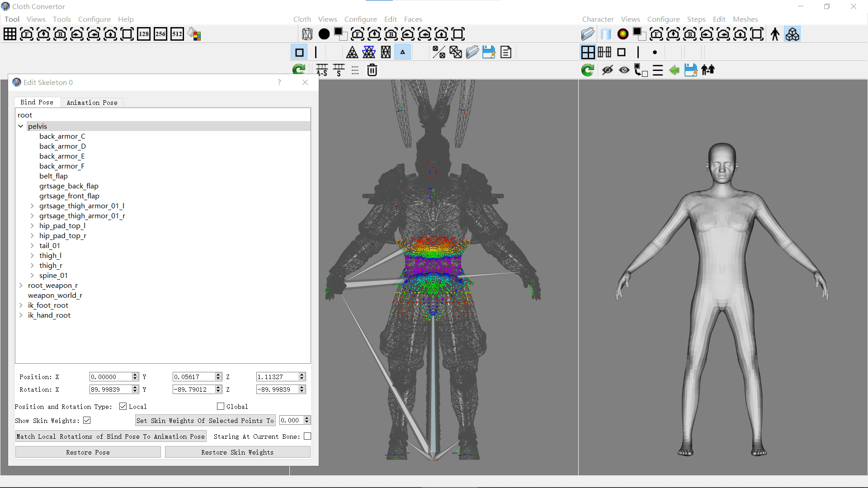Viewport: 868px width, 488px height.
Task: Open a cloth file using the folder icon
Action: (x=472, y=52)
